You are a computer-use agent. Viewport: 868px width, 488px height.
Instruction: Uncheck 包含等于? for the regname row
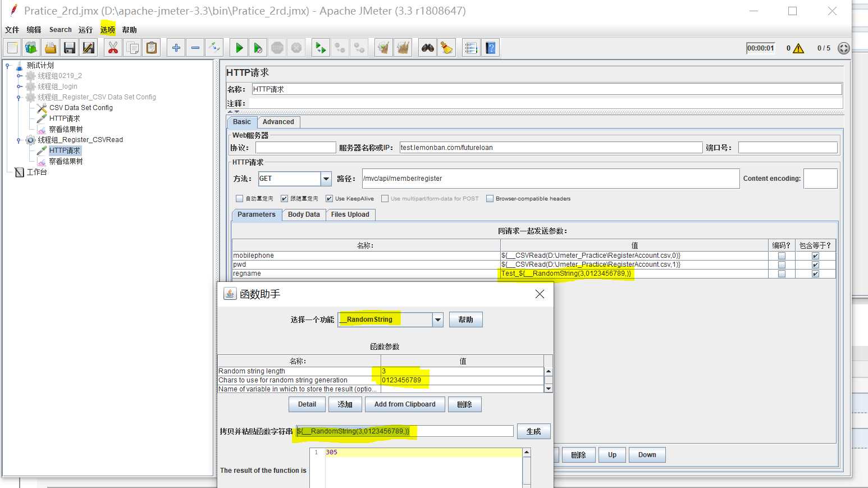(815, 274)
